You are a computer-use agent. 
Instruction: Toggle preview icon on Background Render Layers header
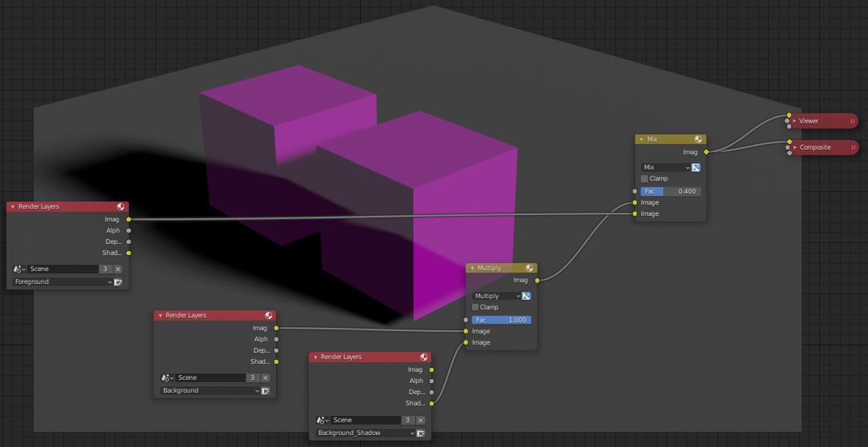pos(269,315)
